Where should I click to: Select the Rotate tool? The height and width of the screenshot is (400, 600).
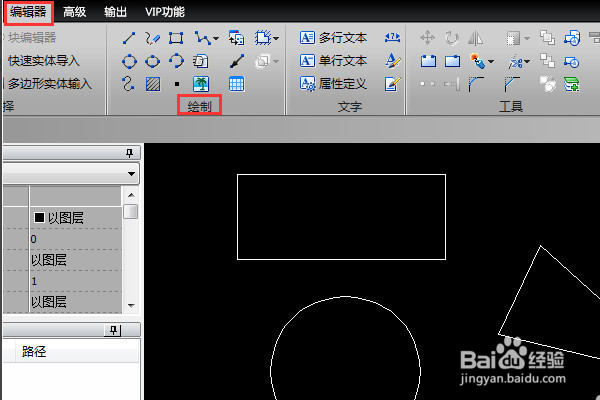[452, 38]
